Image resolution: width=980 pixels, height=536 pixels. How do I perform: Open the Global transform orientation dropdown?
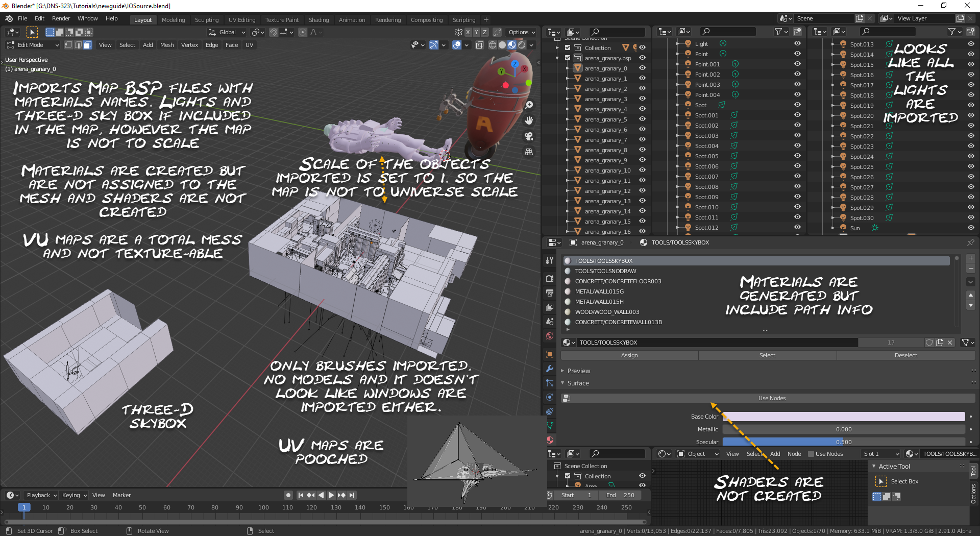(227, 32)
